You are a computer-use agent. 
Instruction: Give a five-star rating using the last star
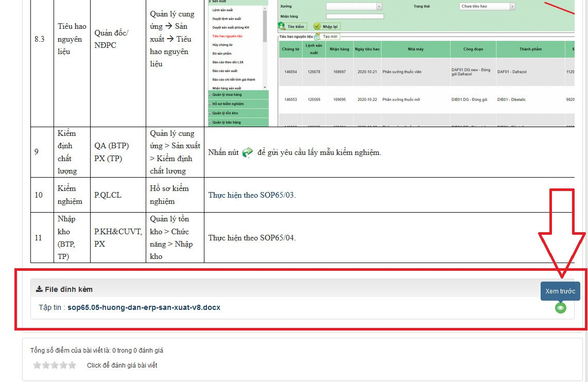tap(72, 366)
